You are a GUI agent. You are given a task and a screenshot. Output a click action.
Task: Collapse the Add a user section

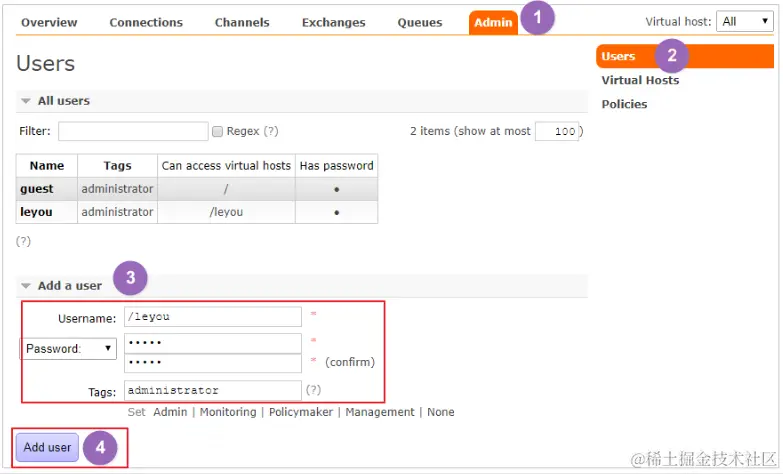pyautogui.click(x=69, y=286)
